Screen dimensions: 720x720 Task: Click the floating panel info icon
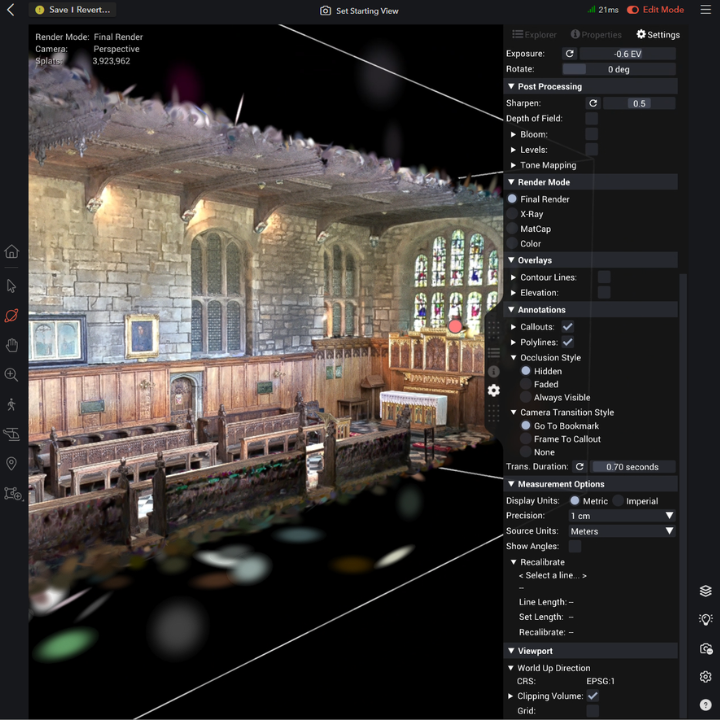(x=494, y=371)
